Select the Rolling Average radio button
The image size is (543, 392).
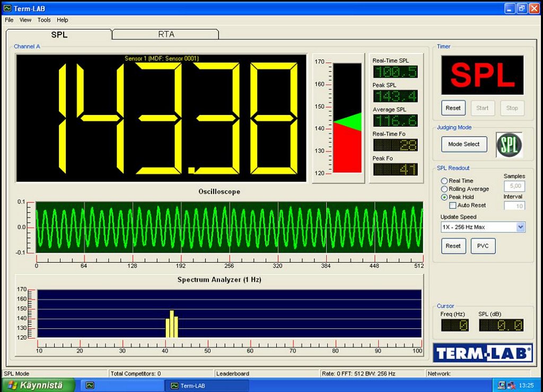(444, 189)
